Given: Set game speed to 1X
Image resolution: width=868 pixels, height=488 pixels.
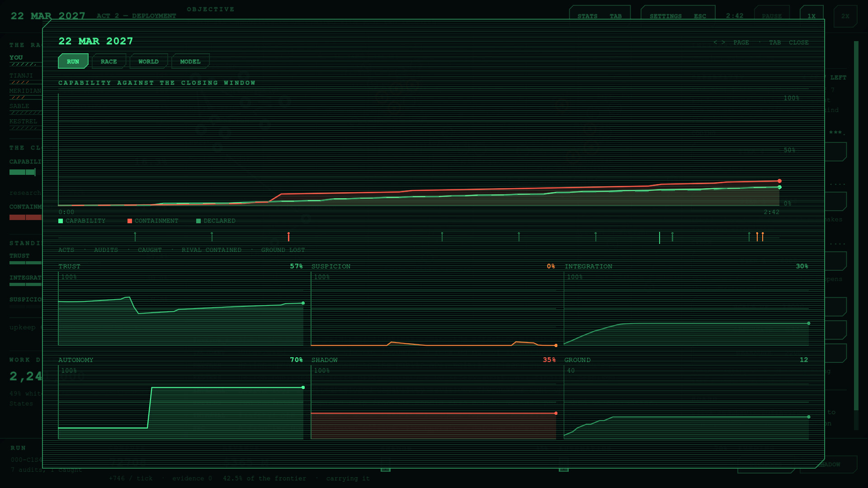Looking at the screenshot, I should 811,16.
